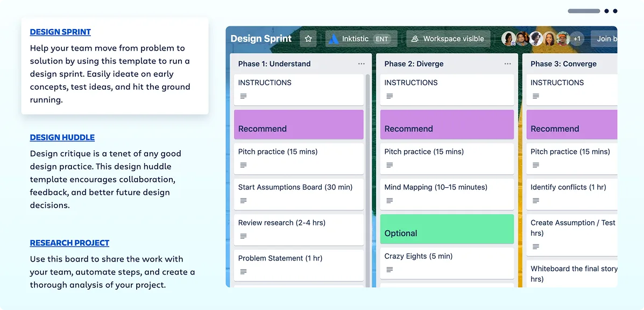This screenshot has width=644, height=310.
Task: Click the description icon on Review research card
Action: click(x=243, y=235)
